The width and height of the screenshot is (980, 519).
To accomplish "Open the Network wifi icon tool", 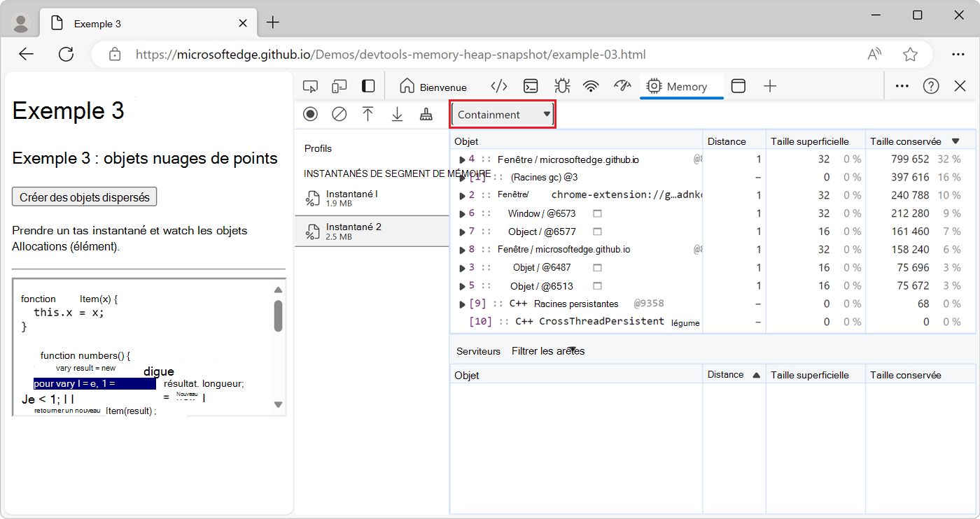I will tap(591, 86).
